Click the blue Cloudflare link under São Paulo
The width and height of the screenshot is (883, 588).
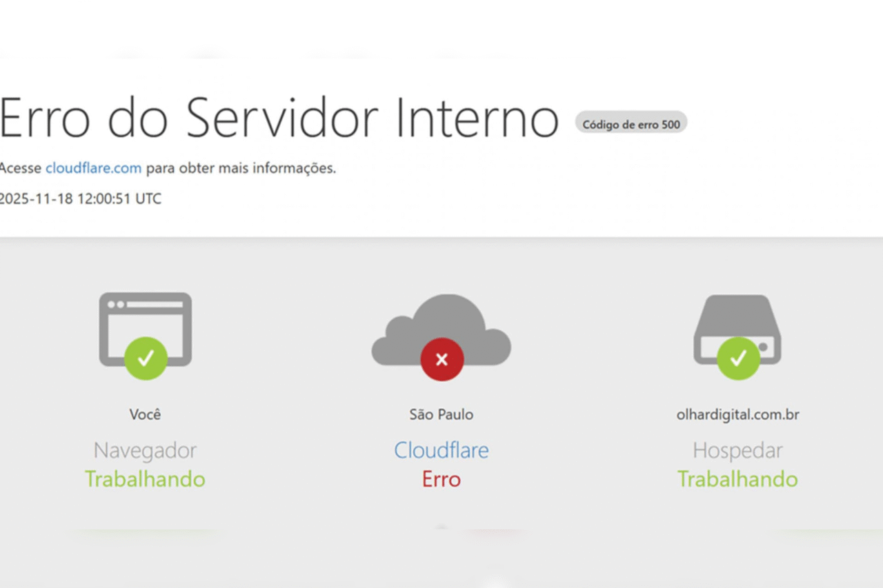(441, 450)
